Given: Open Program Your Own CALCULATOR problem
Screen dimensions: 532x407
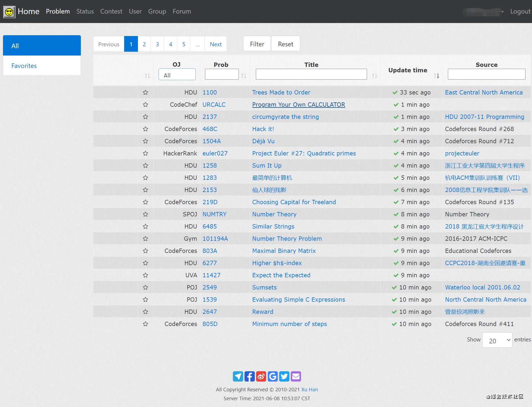Looking at the screenshot, I should click(x=299, y=105).
